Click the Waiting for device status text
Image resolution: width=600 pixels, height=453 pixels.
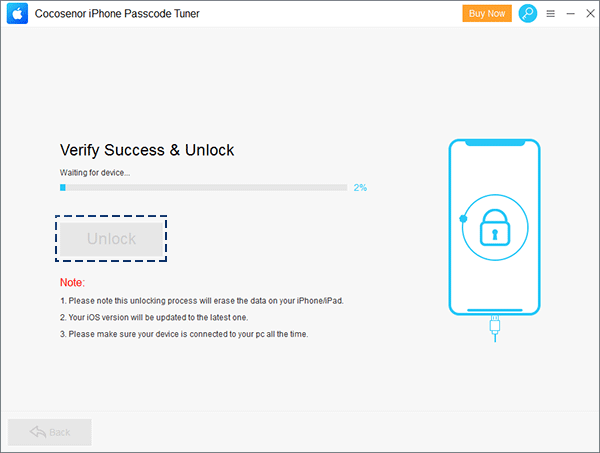(x=95, y=173)
